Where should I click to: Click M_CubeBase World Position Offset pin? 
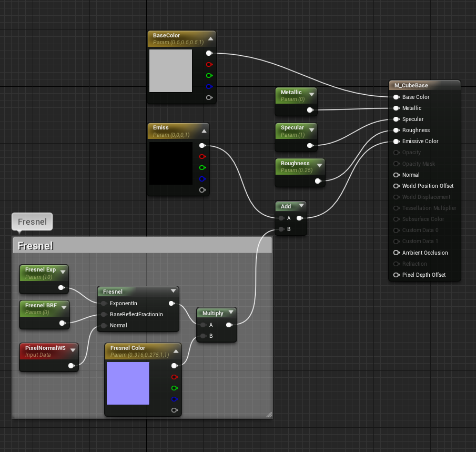397,186
